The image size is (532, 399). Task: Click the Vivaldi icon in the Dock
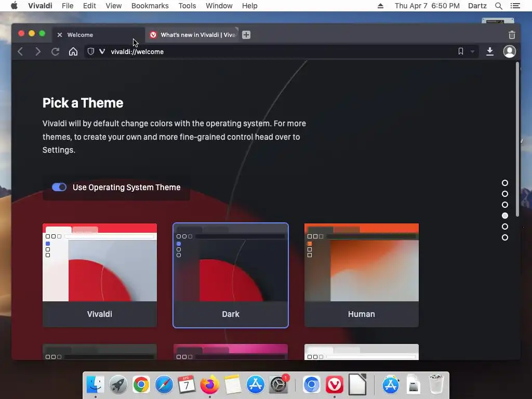click(335, 385)
